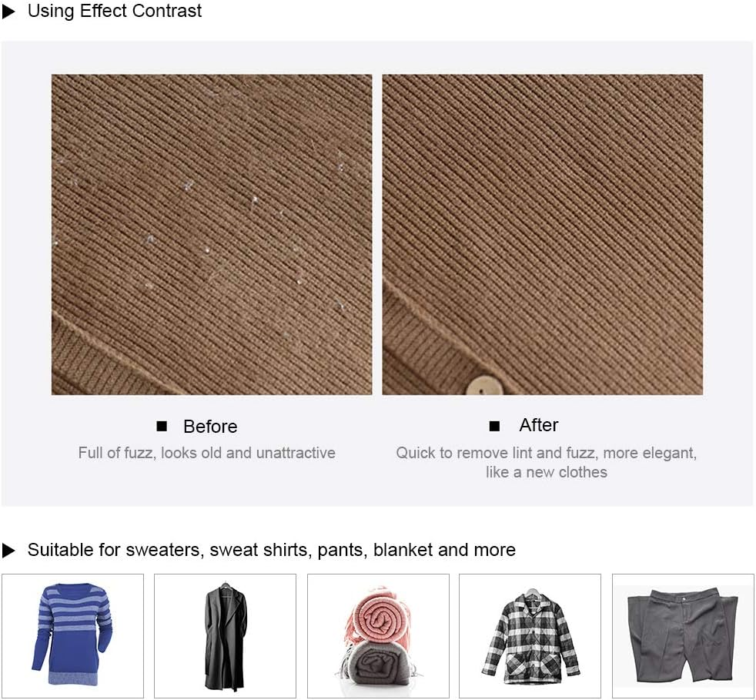The width and height of the screenshot is (756, 700).
Task: Click the black and white plaid jacket
Action: [530, 635]
